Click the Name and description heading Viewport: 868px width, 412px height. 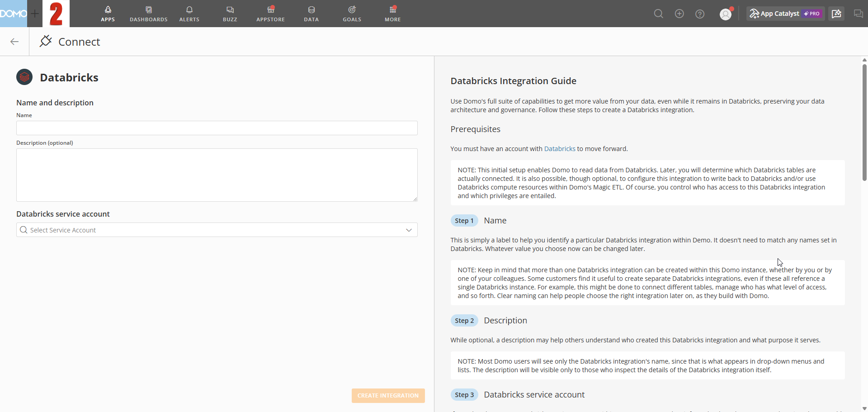tap(55, 103)
